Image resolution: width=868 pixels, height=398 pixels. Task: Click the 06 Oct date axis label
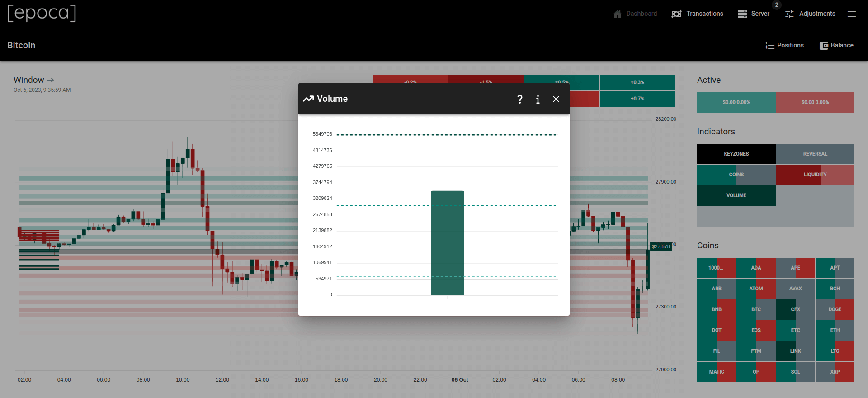click(x=460, y=380)
